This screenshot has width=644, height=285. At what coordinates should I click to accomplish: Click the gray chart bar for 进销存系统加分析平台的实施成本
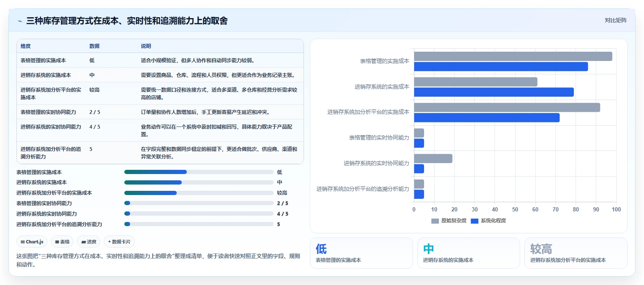pos(507,108)
